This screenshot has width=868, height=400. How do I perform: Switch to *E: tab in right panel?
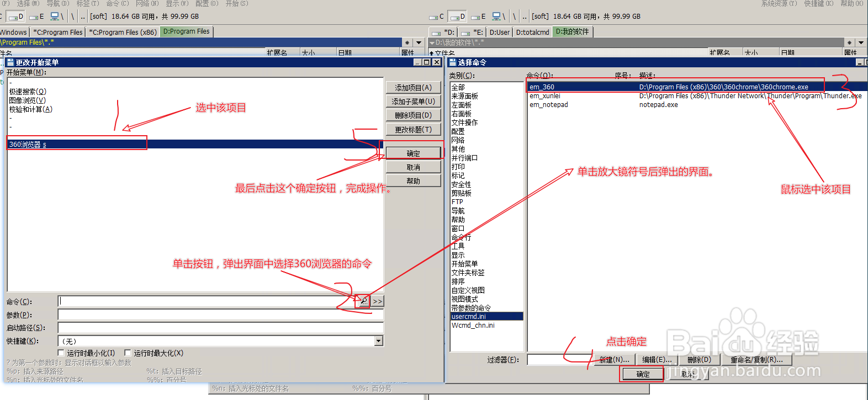[472, 32]
